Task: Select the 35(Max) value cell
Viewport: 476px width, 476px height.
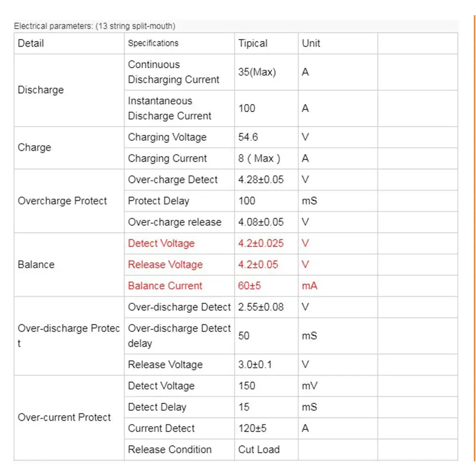Action: point(266,72)
